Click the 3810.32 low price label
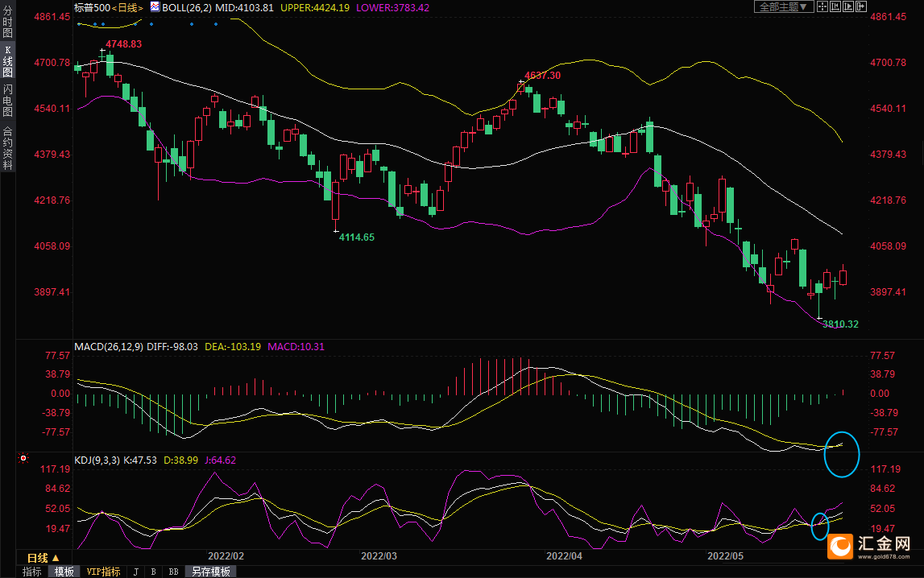Viewport: 924px width, 578px height. pyautogui.click(x=840, y=324)
